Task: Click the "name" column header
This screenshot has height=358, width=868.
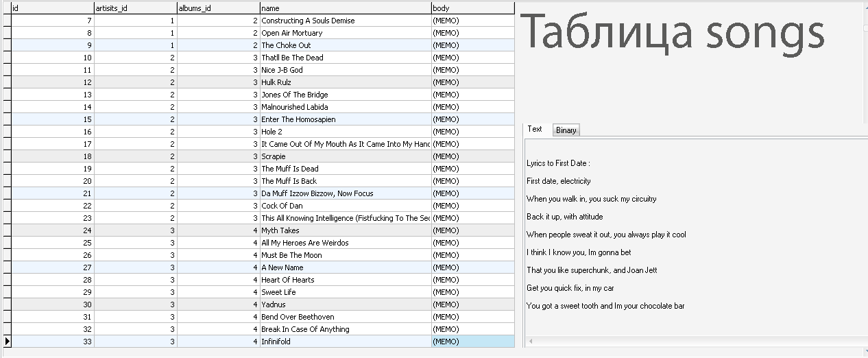Action: pos(345,8)
